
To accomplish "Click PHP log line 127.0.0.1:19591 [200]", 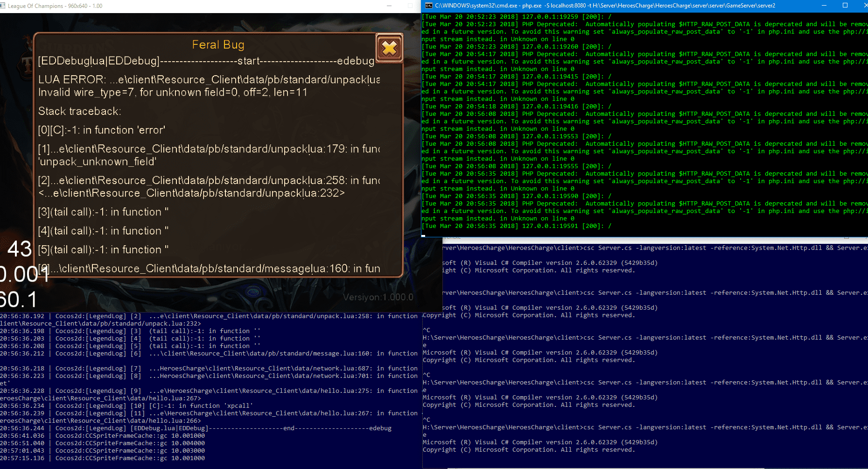I will point(517,226).
